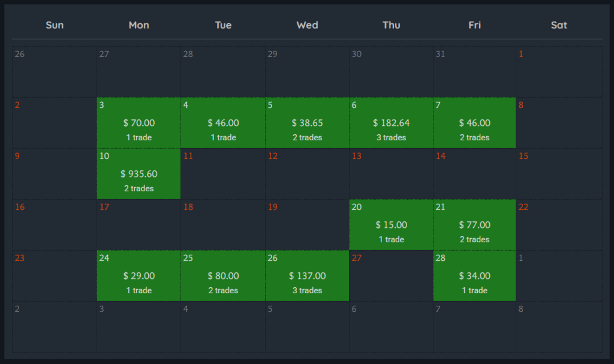The image size is (614, 364).
Task: Select Saturday the 15th cell
Action: 559,174
